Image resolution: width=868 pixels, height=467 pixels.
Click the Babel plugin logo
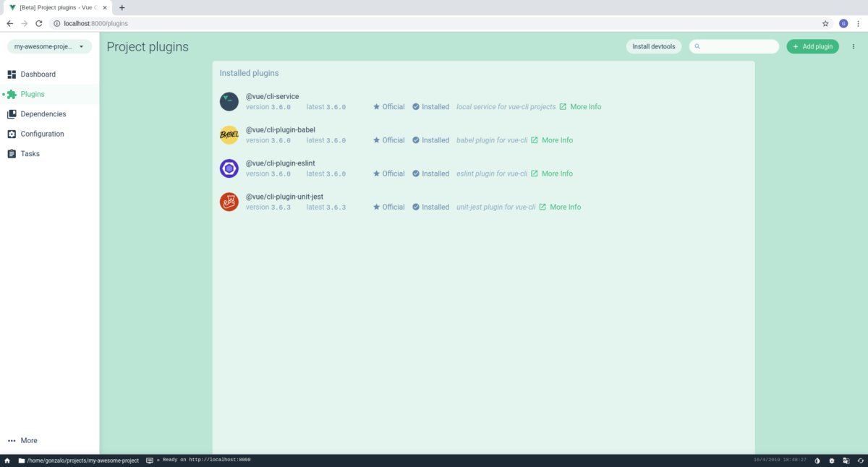[x=229, y=135]
